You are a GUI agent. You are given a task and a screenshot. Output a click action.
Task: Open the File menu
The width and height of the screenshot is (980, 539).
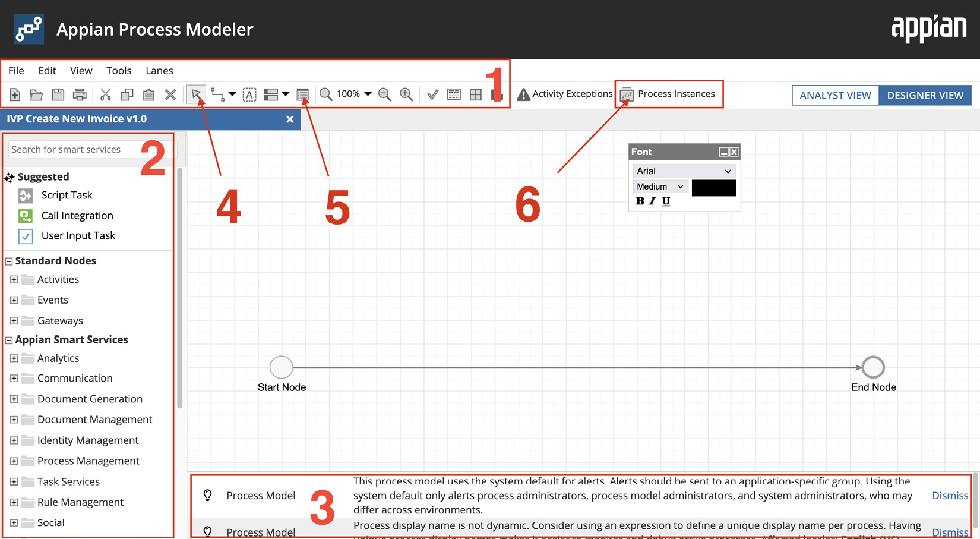16,71
